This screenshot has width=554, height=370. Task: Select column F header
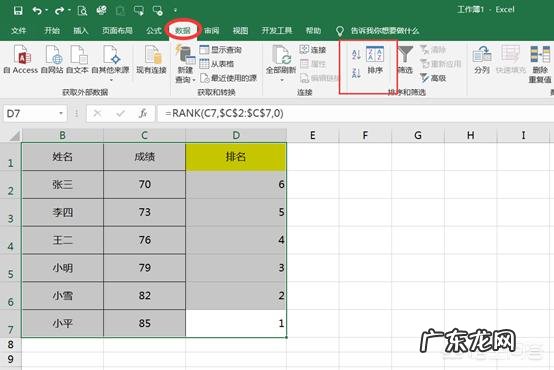365,135
